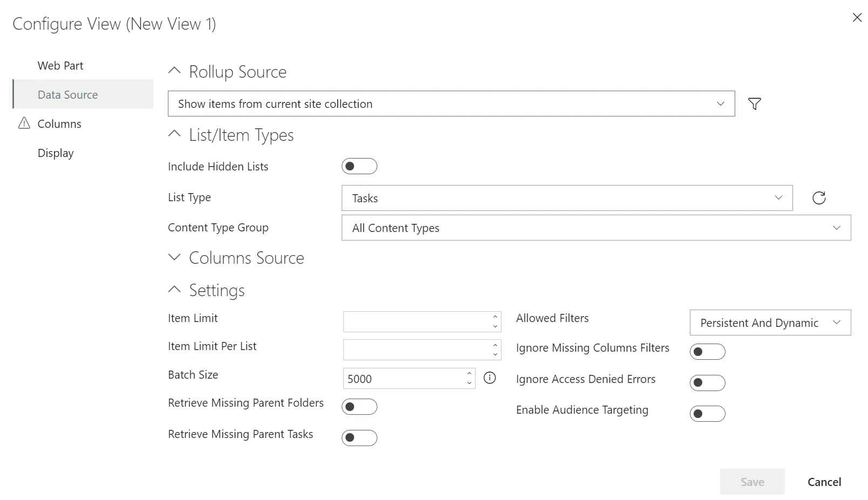
Task: Open the Display settings page
Action: click(x=56, y=153)
